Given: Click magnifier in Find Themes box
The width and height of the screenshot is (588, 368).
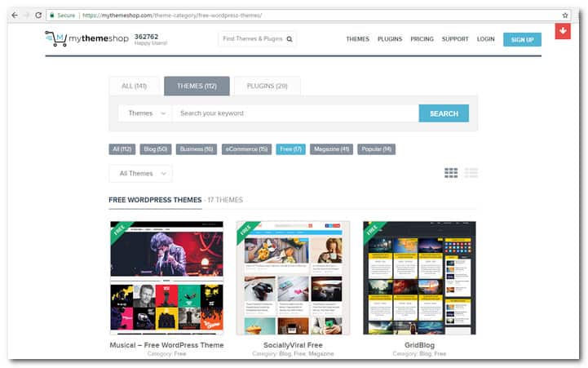Looking at the screenshot, I should pyautogui.click(x=289, y=39).
